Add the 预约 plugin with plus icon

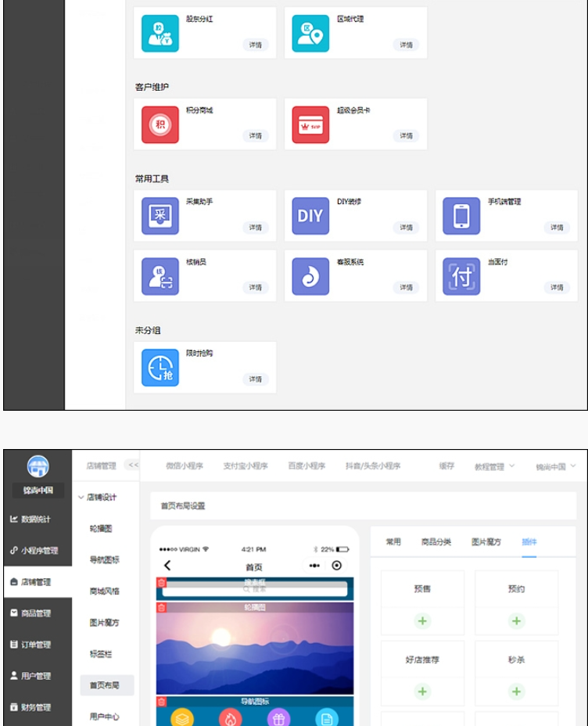[517, 621]
